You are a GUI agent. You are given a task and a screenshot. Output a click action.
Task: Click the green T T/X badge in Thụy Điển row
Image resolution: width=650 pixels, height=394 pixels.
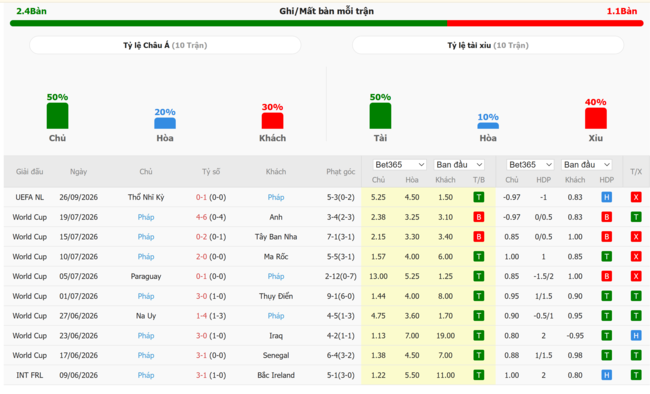[x=636, y=296]
